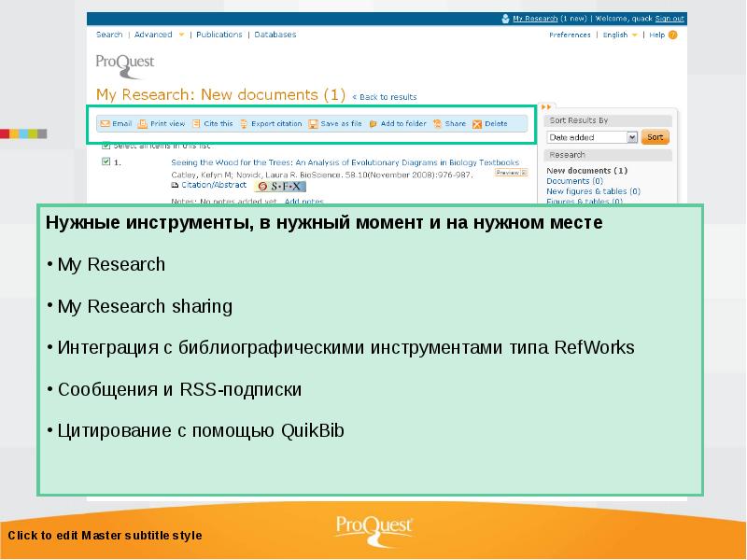Image resolution: width=747 pixels, height=560 pixels.
Task: Open the Publications menu item
Action: (x=218, y=35)
